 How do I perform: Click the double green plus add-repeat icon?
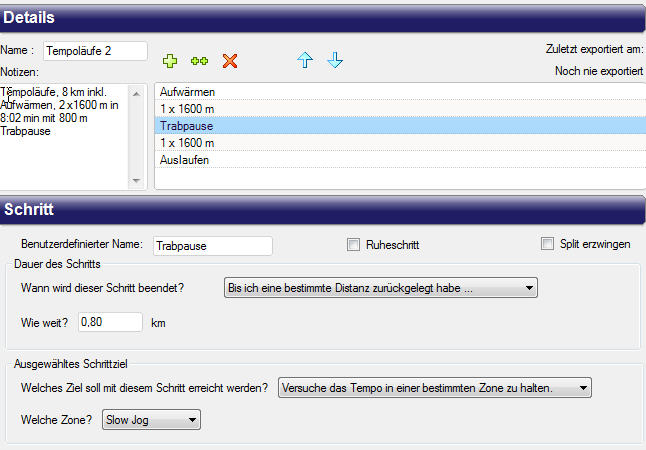(x=199, y=61)
